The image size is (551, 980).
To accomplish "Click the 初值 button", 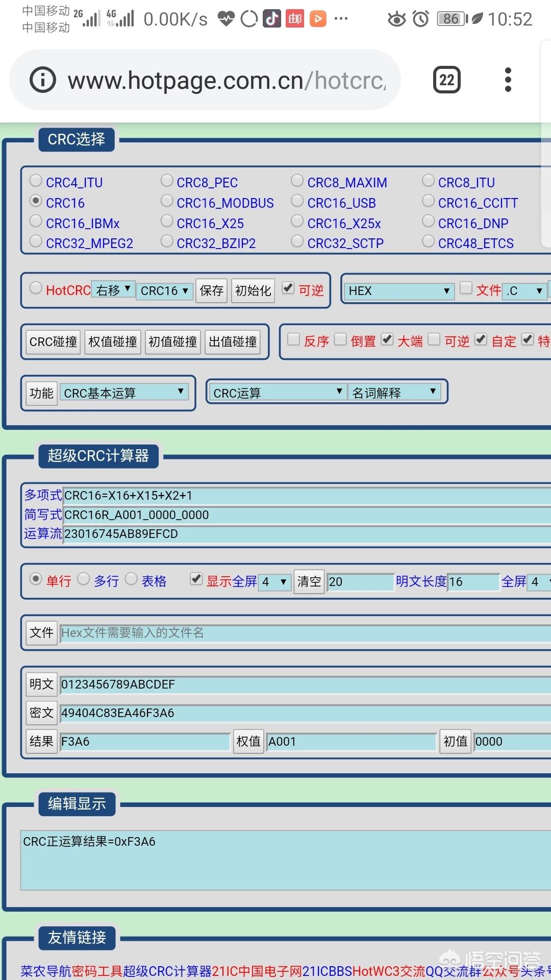I will click(456, 741).
